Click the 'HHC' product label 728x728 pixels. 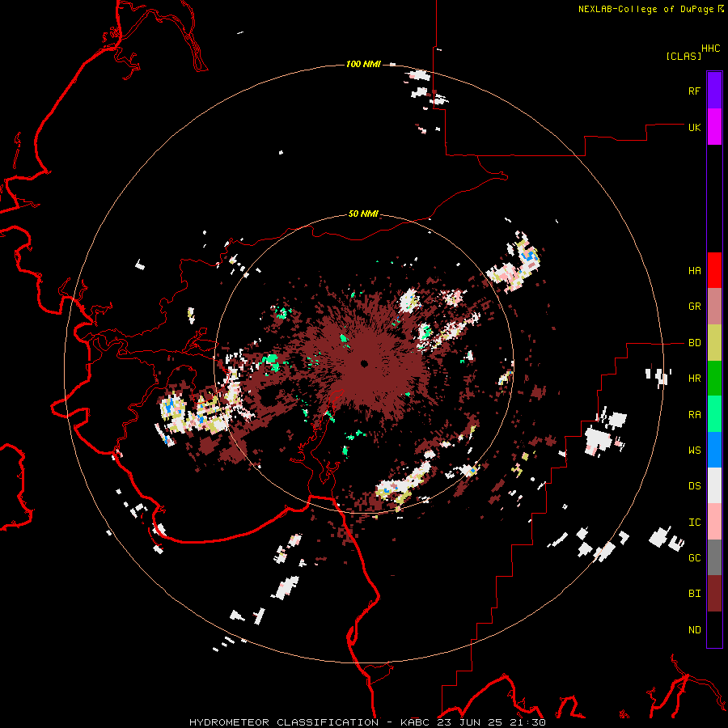710,49
